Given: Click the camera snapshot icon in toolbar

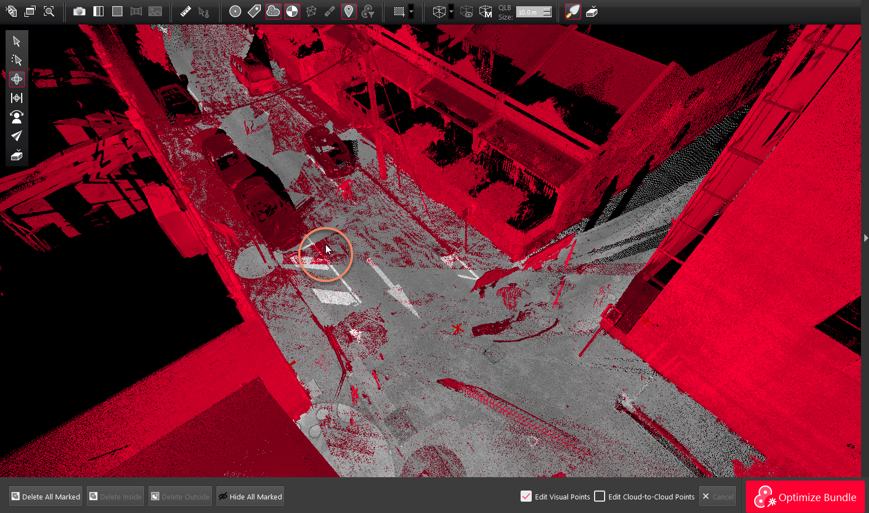Looking at the screenshot, I should click(x=79, y=12).
